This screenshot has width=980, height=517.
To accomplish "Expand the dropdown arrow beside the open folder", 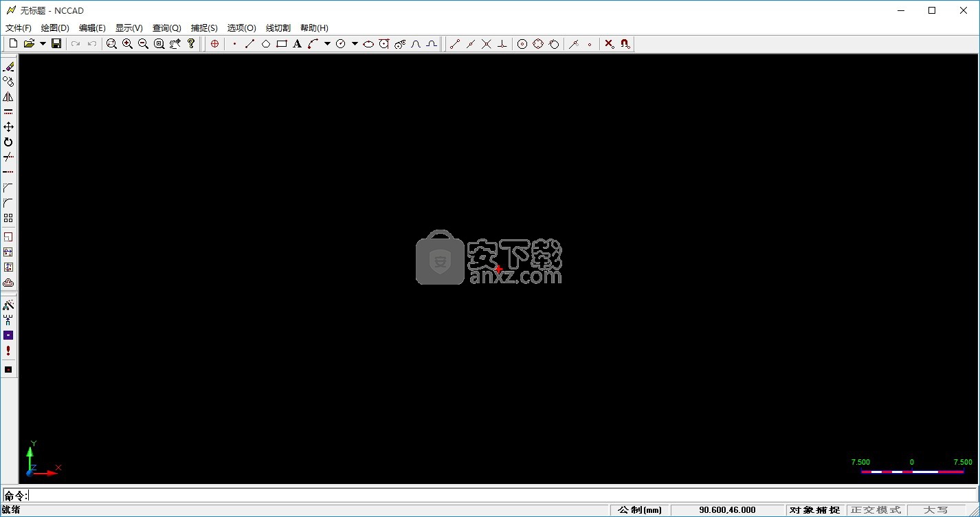I will pyautogui.click(x=43, y=44).
